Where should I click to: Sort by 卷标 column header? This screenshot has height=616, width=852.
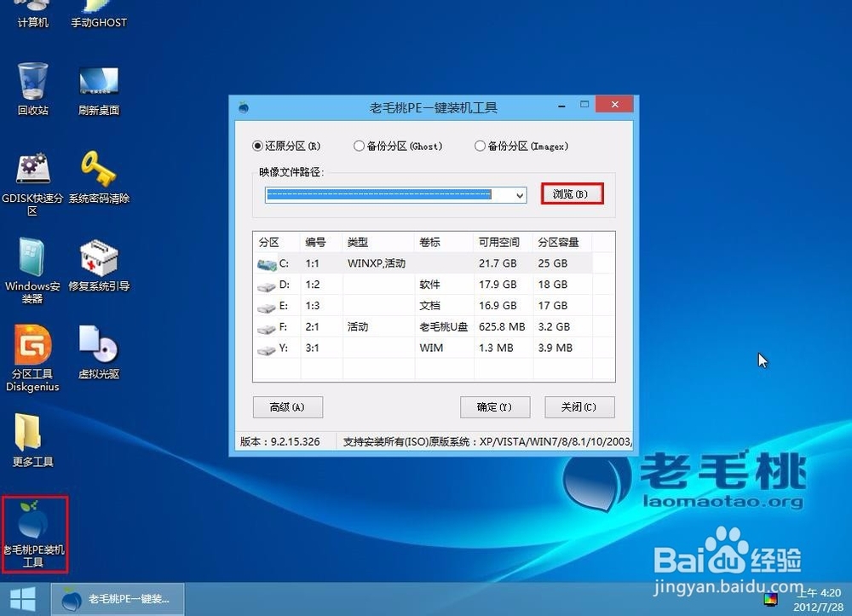coord(444,242)
